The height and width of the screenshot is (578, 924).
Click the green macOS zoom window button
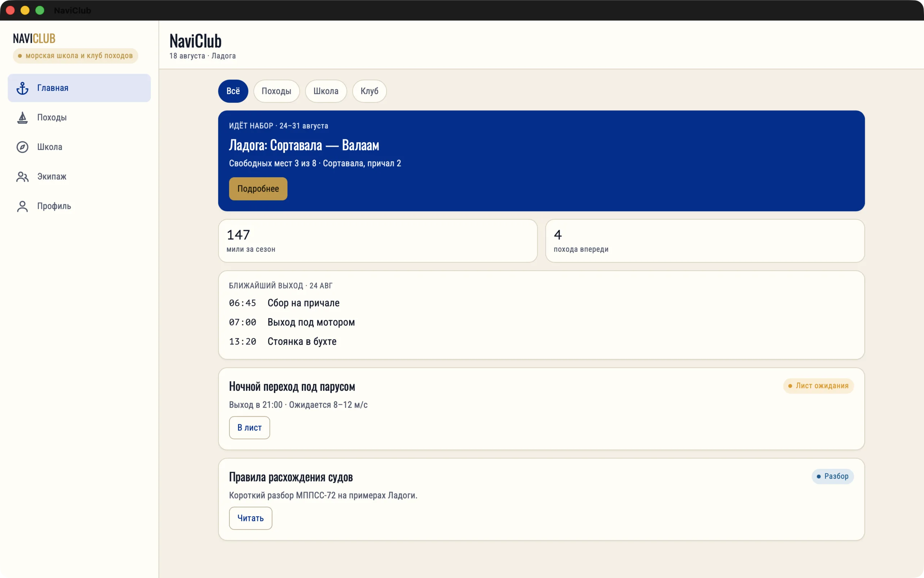click(x=40, y=10)
